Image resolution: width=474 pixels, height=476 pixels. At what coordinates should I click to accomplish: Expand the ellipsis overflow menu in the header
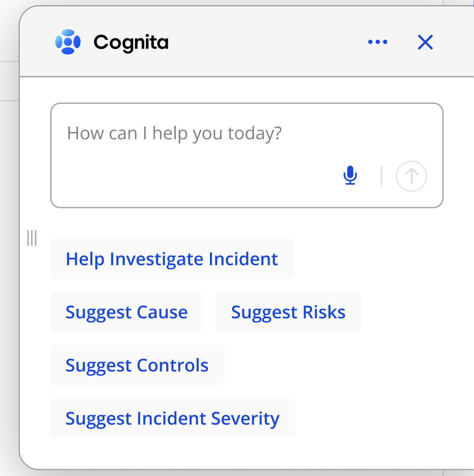[377, 42]
